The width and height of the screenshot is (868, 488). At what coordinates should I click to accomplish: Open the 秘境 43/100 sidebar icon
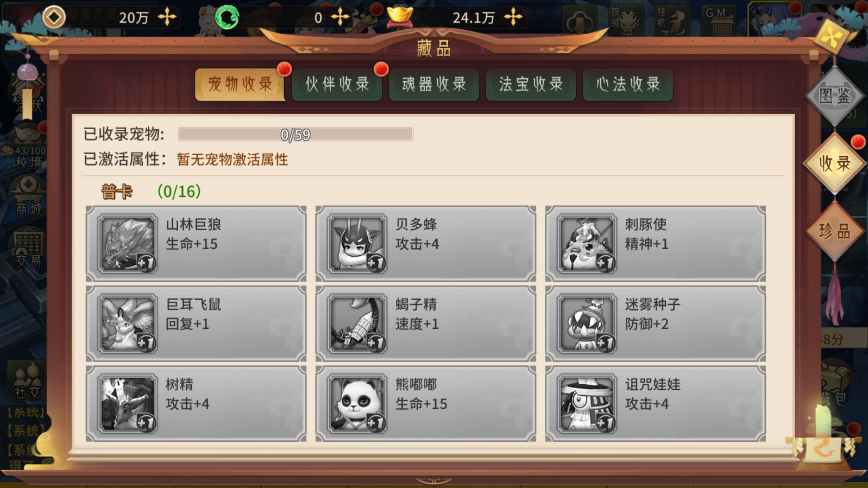click(x=29, y=147)
